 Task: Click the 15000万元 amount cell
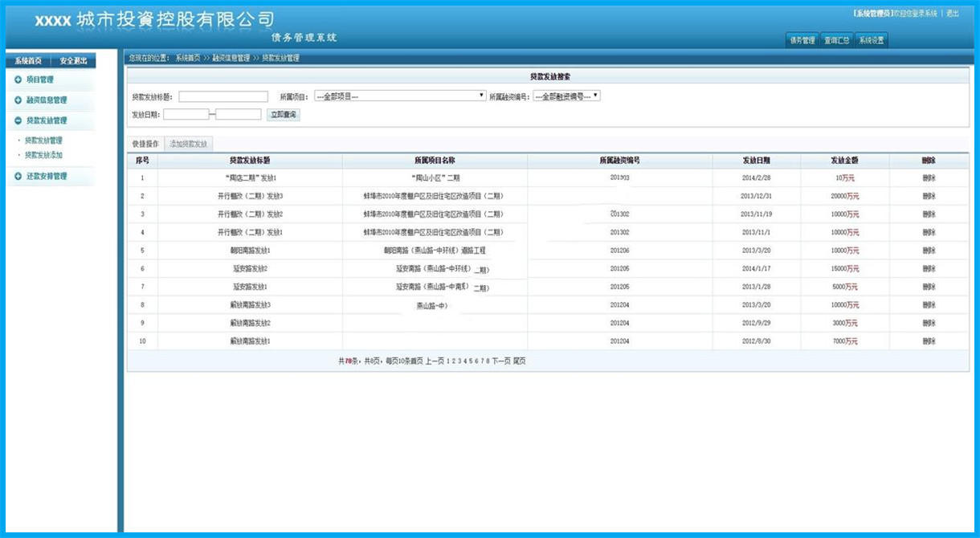tap(845, 269)
